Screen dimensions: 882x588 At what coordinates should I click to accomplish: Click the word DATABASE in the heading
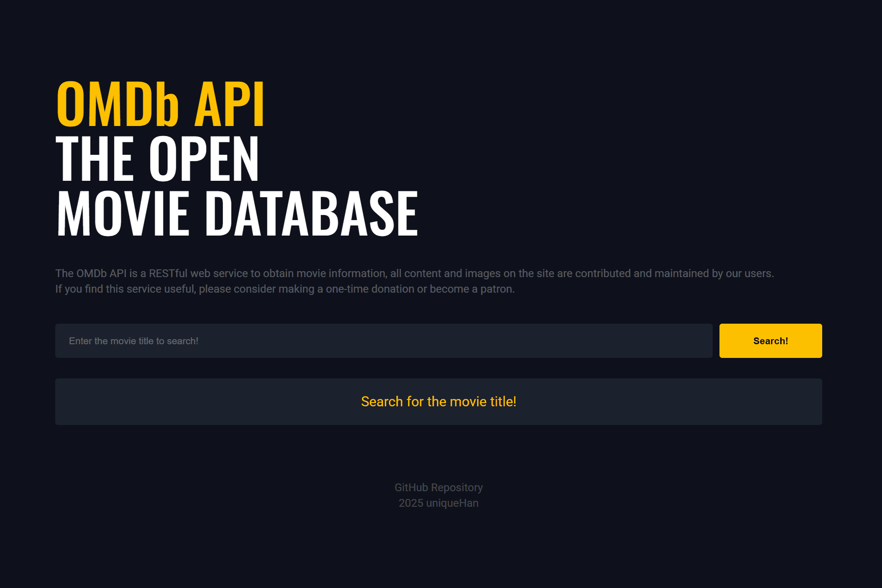click(311, 214)
